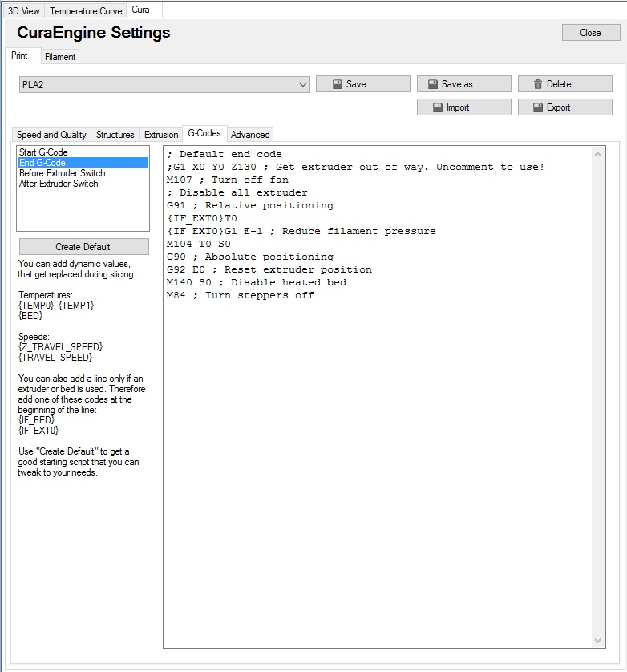Click 'G92 E0 ; Reset extruder position' line

(269, 269)
